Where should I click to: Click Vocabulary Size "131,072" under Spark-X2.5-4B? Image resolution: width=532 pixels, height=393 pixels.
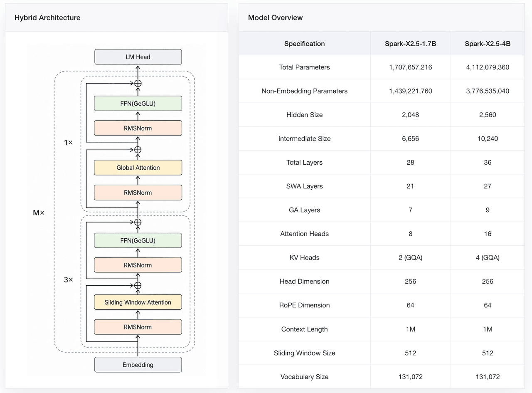(488, 377)
